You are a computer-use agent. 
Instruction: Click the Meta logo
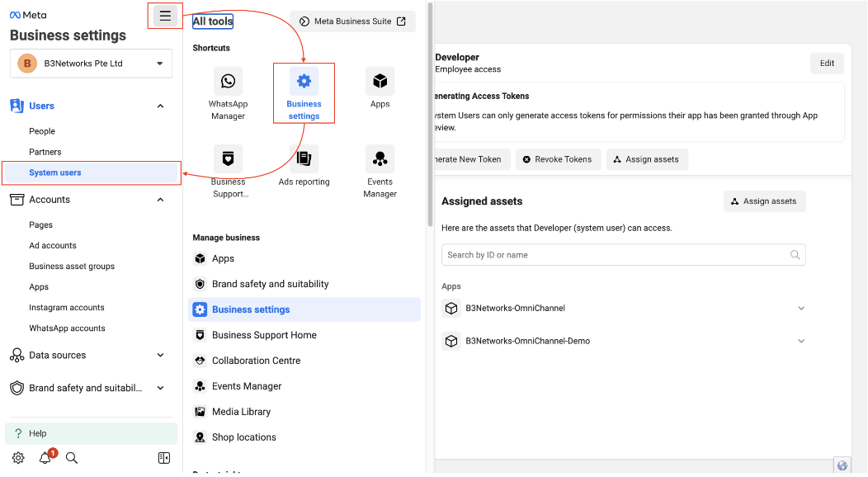tap(28, 15)
